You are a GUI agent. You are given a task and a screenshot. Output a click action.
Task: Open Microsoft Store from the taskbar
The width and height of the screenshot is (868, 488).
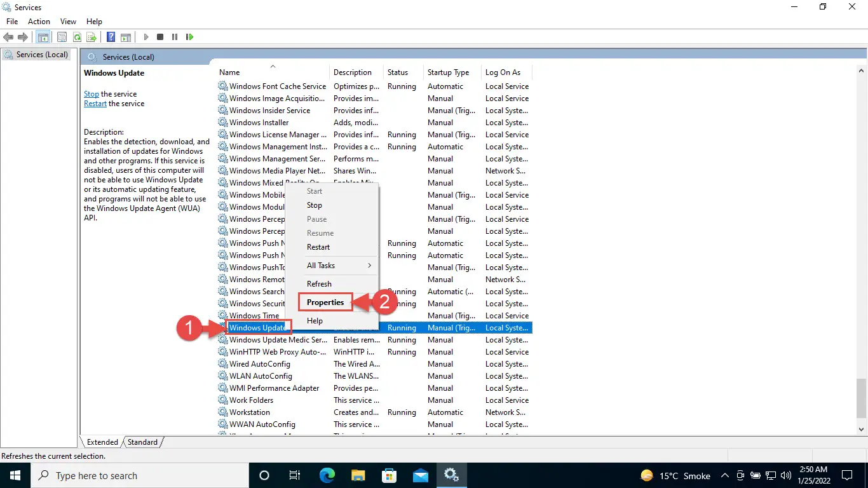[x=390, y=475]
